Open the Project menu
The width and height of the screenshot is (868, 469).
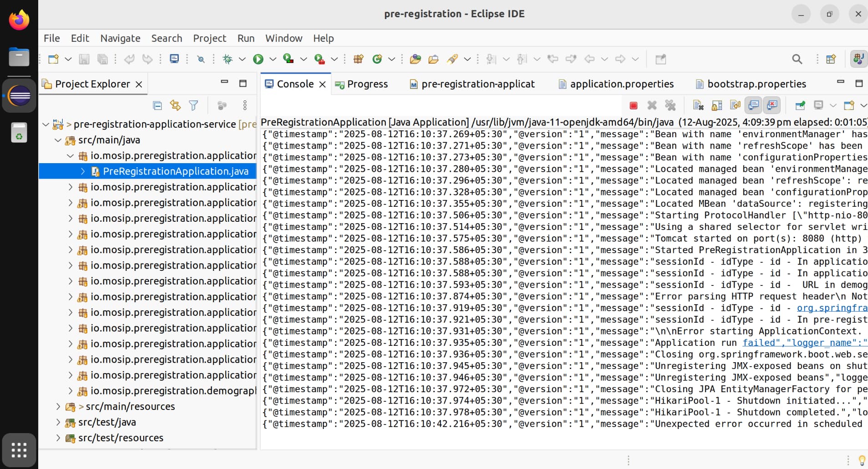[209, 38]
